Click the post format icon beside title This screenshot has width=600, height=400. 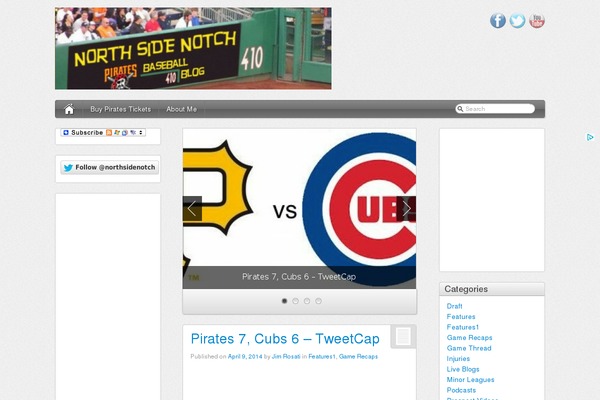[403, 336]
